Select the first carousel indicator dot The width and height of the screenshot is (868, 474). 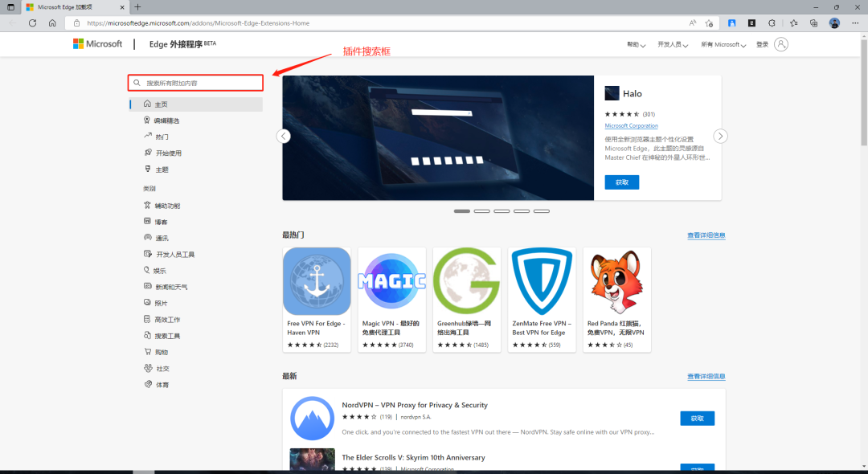(461, 211)
